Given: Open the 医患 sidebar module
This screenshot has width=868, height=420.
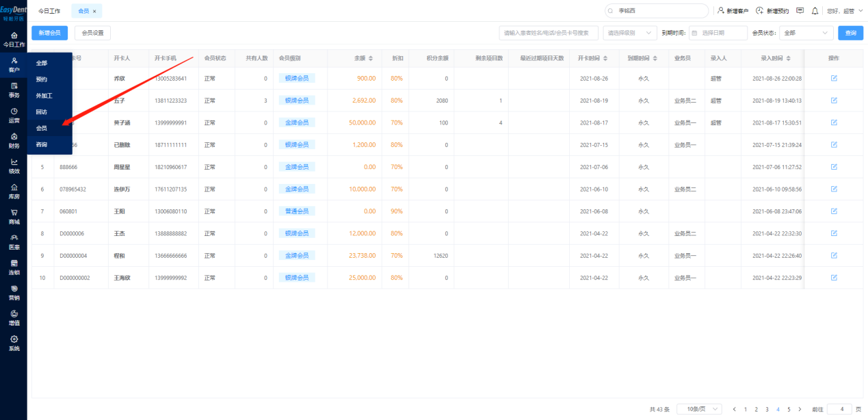Looking at the screenshot, I should 14,242.
